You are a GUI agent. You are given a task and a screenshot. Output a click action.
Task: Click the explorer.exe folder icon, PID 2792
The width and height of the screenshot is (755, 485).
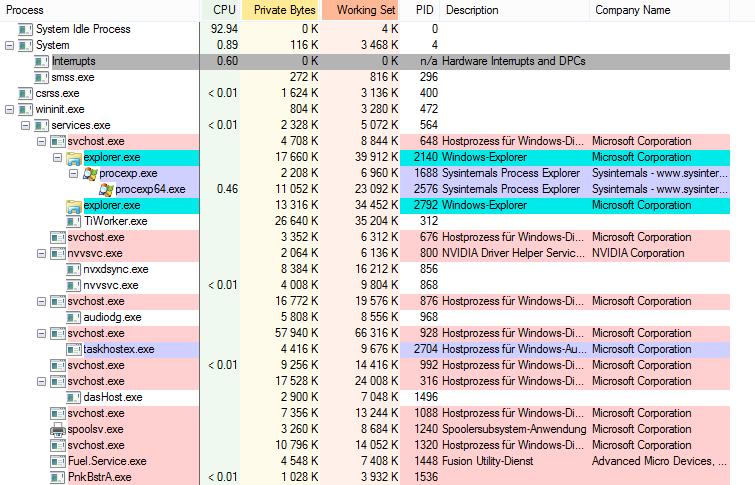(x=73, y=206)
